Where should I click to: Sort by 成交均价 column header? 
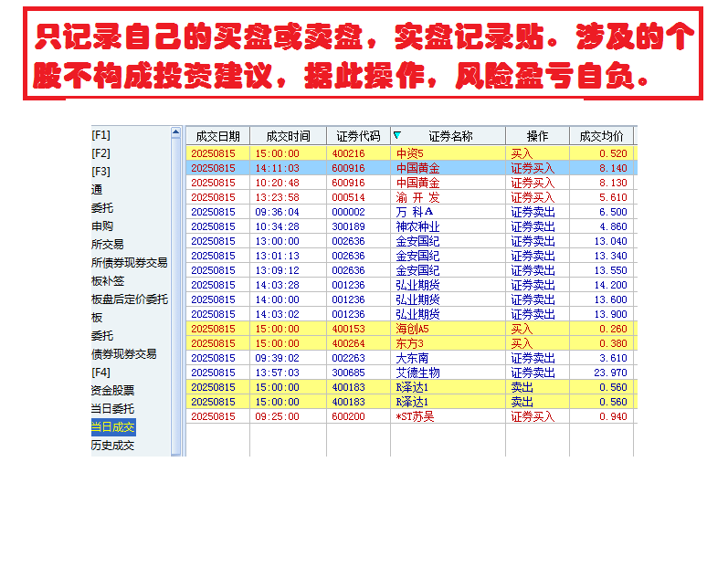click(601, 136)
